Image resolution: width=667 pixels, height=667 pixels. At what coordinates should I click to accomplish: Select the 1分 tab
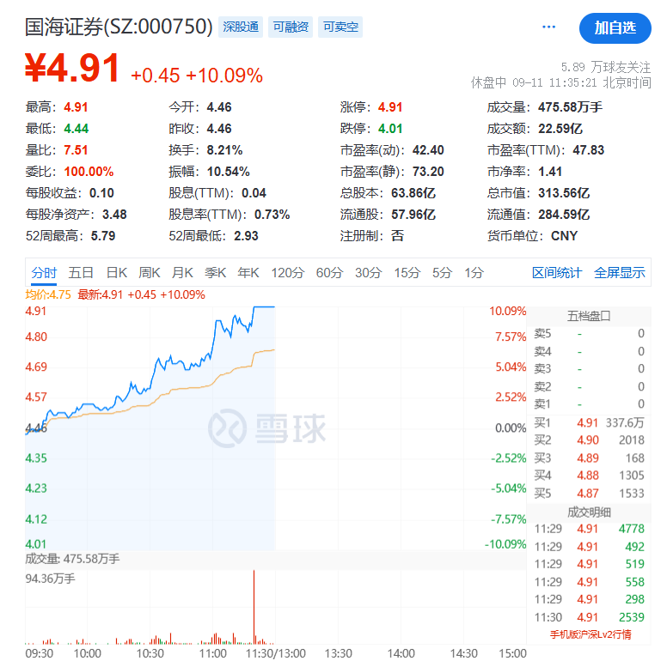[x=474, y=273]
